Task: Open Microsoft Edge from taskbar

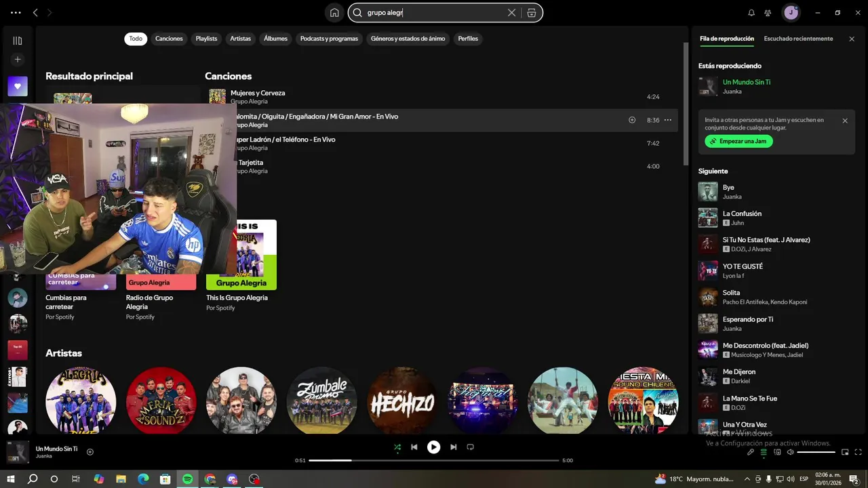Action: point(143,479)
